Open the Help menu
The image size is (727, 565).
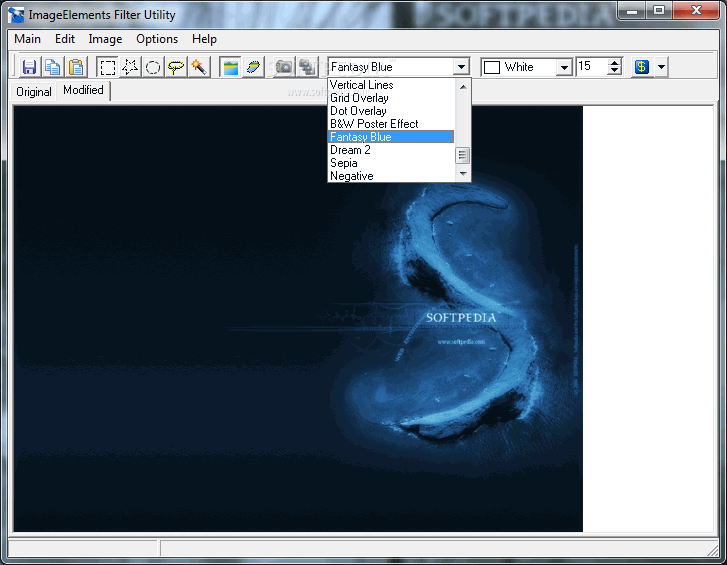(204, 39)
